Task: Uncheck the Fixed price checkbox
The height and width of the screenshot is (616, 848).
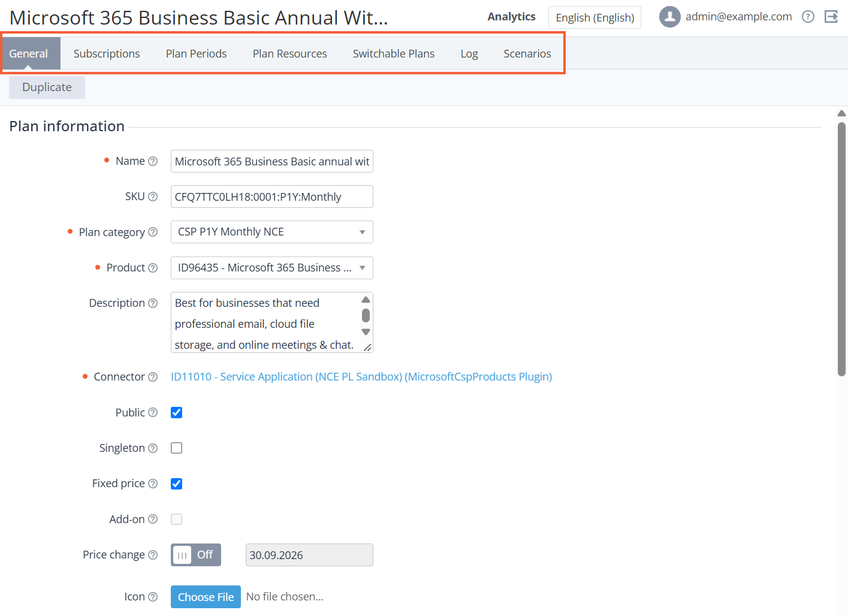Action: pyautogui.click(x=176, y=484)
